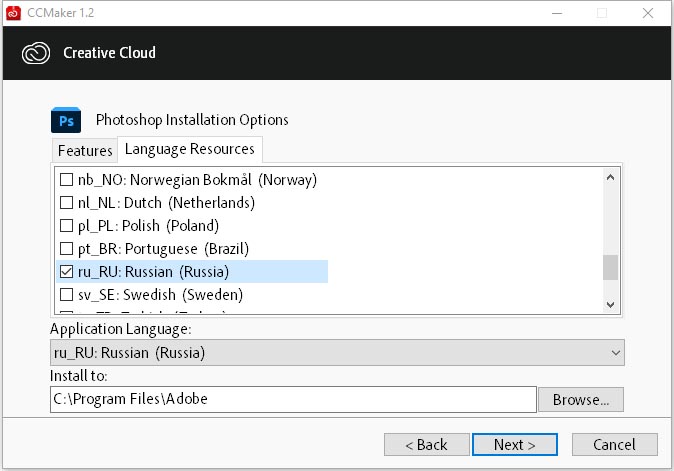
Task: Check the sv_SE Swedish checkbox
Action: (x=66, y=294)
